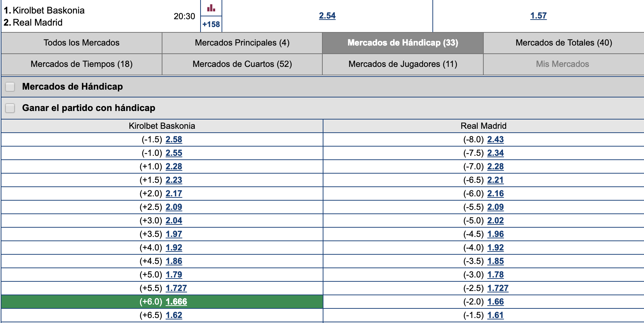This screenshot has height=323, width=644.
Task: Choose Baskonia +3.5 handicap odds 1.97
Action: click(x=174, y=234)
